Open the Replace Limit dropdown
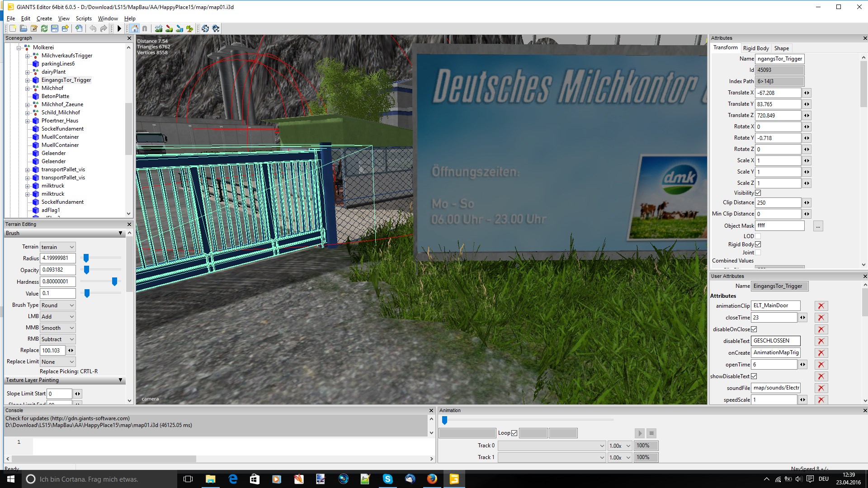 tap(57, 362)
